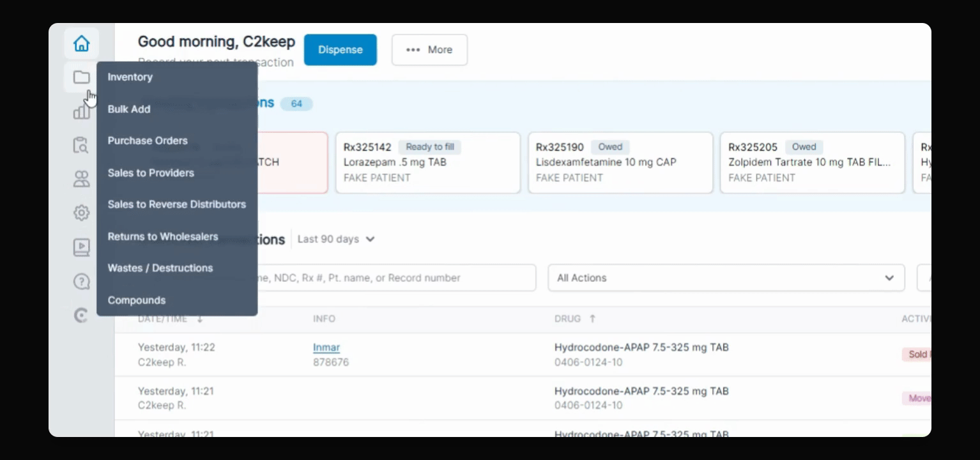The height and width of the screenshot is (460, 980).
Task: Choose Bulk Add menu entry
Action: (x=129, y=109)
